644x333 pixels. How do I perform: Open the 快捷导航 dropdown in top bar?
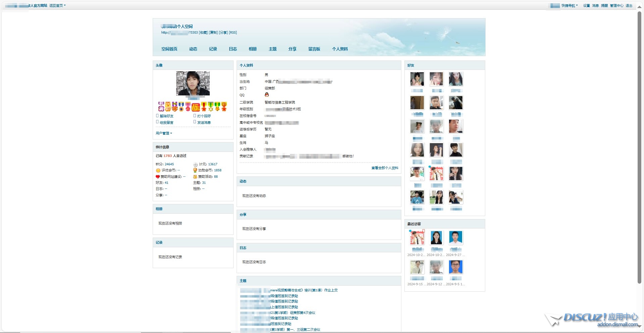point(569,6)
